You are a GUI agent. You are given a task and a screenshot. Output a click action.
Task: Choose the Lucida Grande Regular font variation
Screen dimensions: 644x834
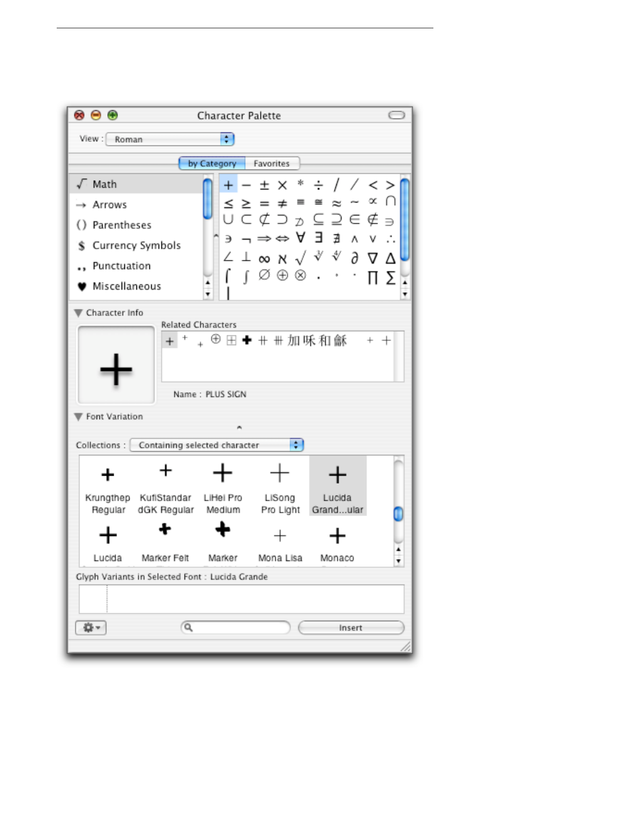pyautogui.click(x=338, y=486)
